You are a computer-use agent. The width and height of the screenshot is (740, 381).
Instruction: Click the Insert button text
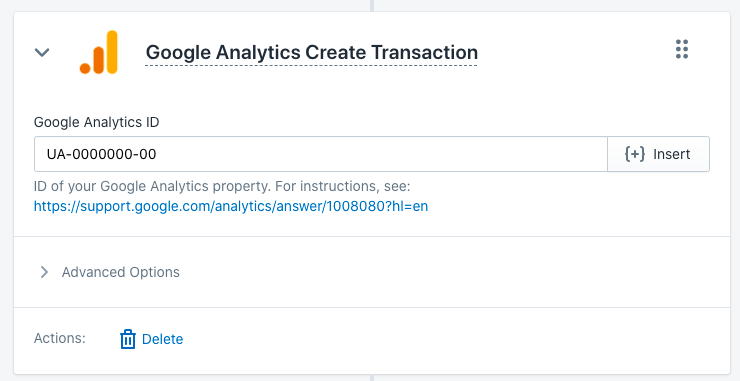pyautogui.click(x=672, y=154)
